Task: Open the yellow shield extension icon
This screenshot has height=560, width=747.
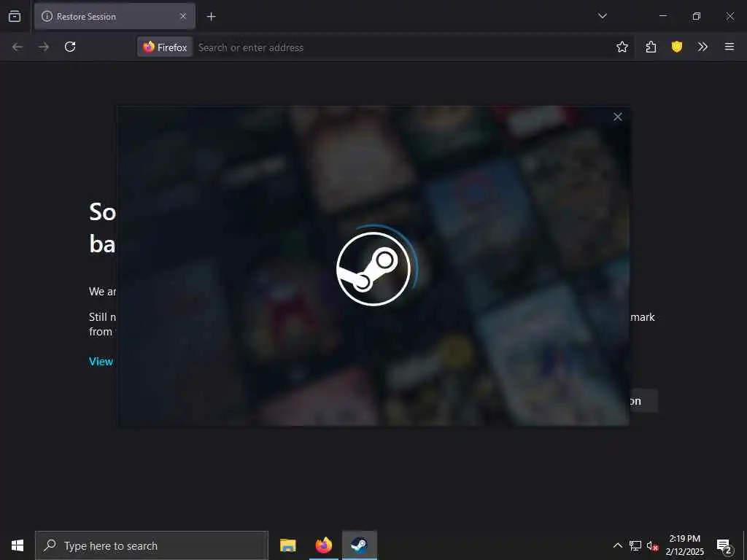Action: pos(676,47)
